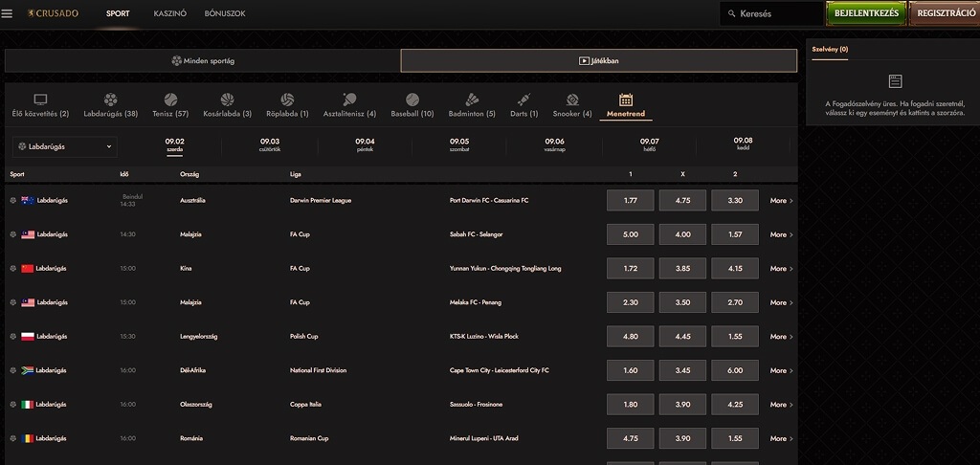Bet 1.80 on Sassuolo

coord(631,405)
